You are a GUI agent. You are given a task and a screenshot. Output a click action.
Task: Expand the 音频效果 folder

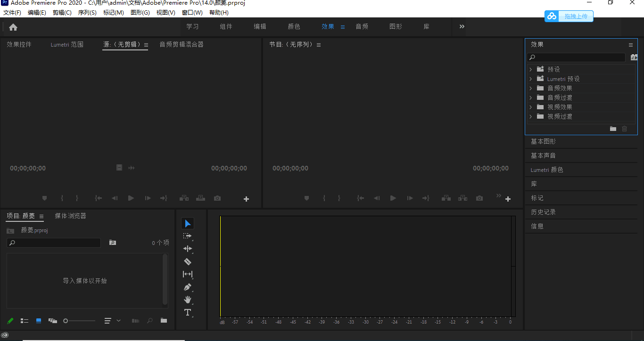tap(530, 88)
